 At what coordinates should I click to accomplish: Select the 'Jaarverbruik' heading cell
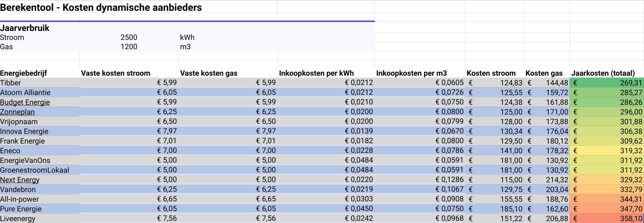[x=25, y=28]
